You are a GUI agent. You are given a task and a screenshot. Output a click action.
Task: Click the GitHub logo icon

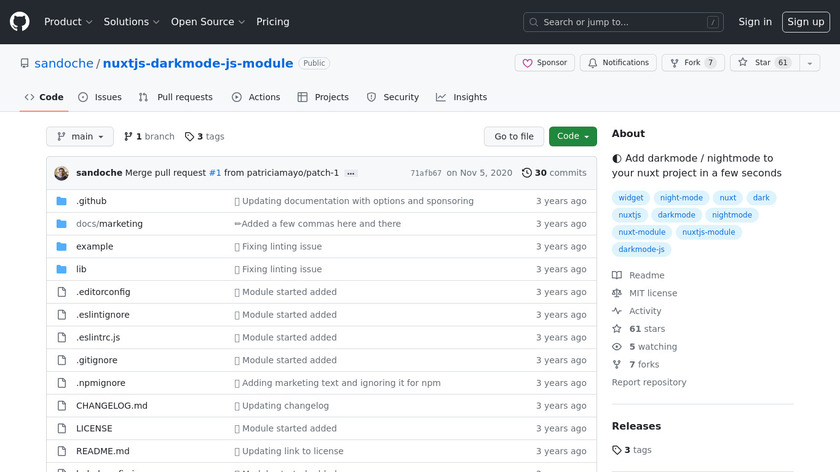tap(20, 21)
